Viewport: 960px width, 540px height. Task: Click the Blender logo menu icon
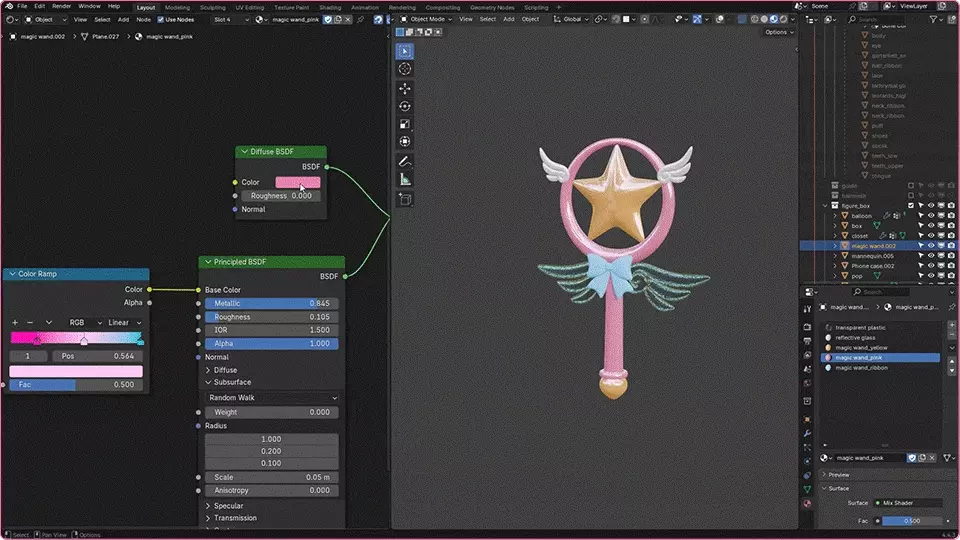click(x=9, y=6)
